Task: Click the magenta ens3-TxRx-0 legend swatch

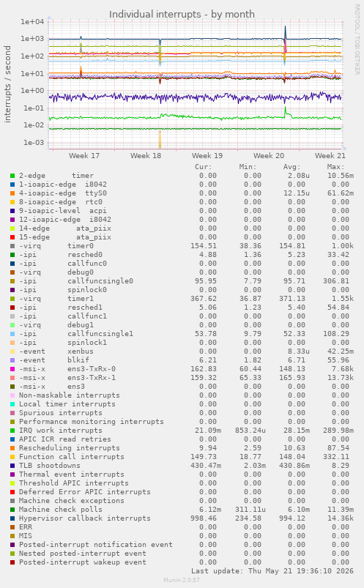Action: click(x=12, y=369)
